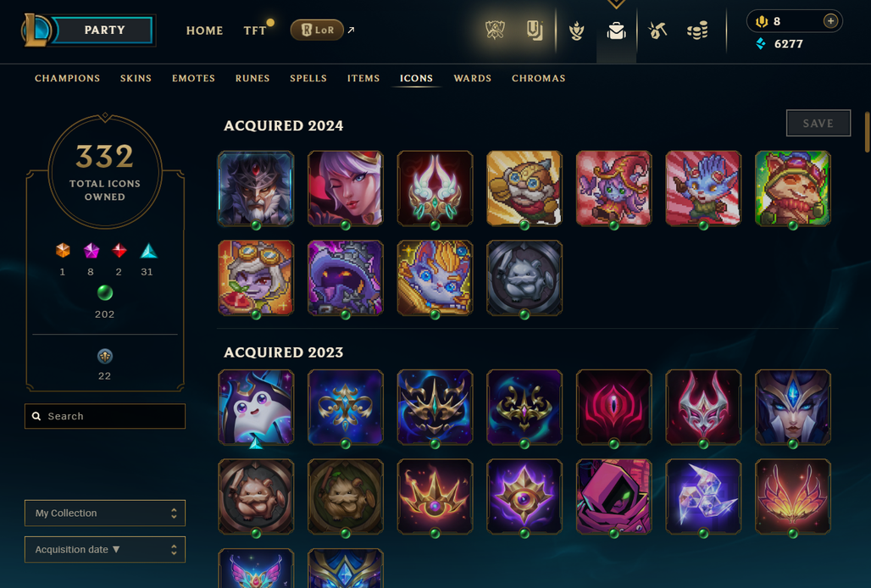This screenshot has width=871, height=588.
Task: Open Legends of Runeterra LoR launcher
Action: tap(317, 30)
